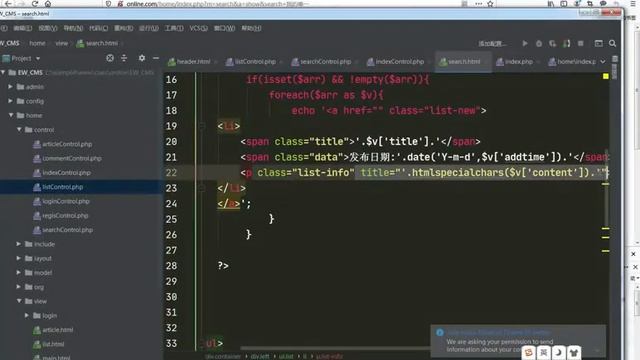Image resolution: width=640 pixels, height=360 pixels.
Task: Collapse the view folder
Action: coord(19,301)
